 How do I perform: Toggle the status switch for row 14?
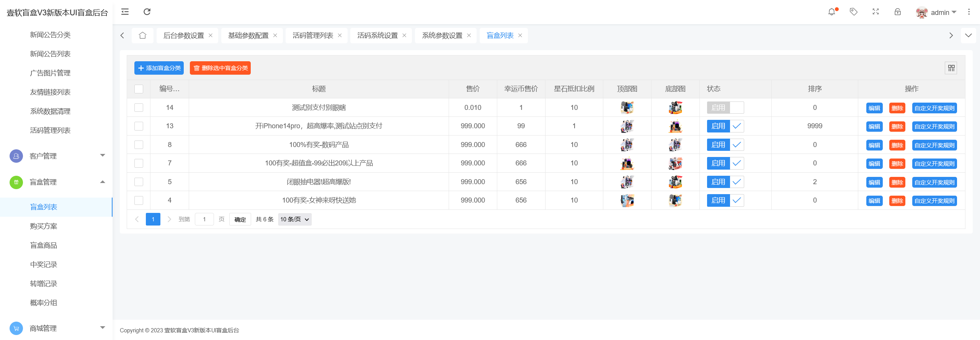click(x=725, y=108)
